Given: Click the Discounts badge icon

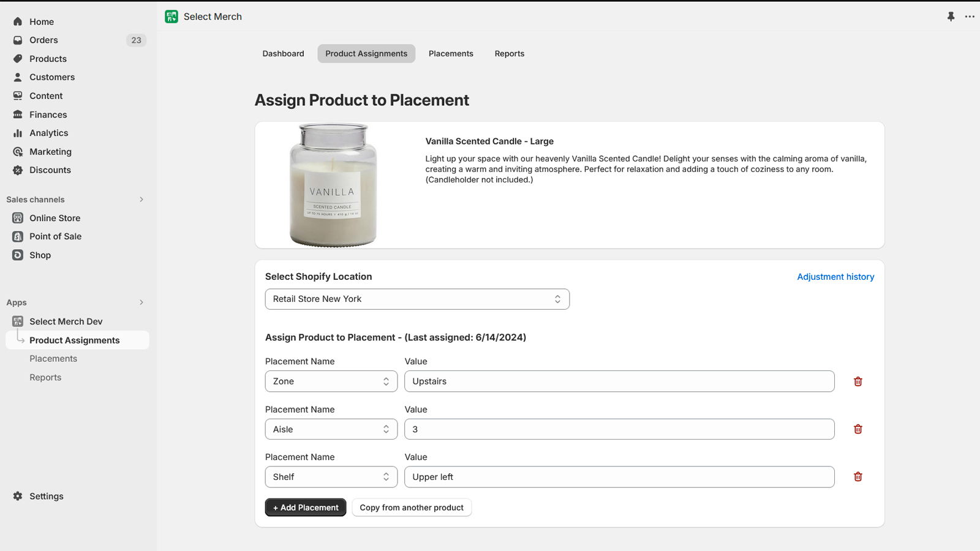Looking at the screenshot, I should (x=18, y=170).
